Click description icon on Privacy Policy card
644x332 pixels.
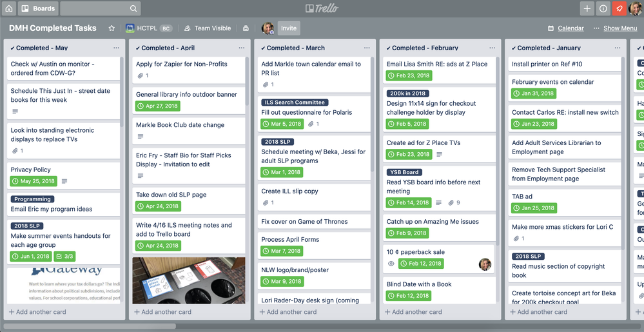pos(64,181)
